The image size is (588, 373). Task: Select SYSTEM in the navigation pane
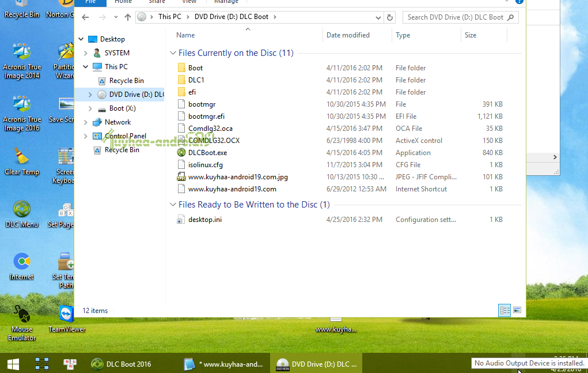coord(117,53)
